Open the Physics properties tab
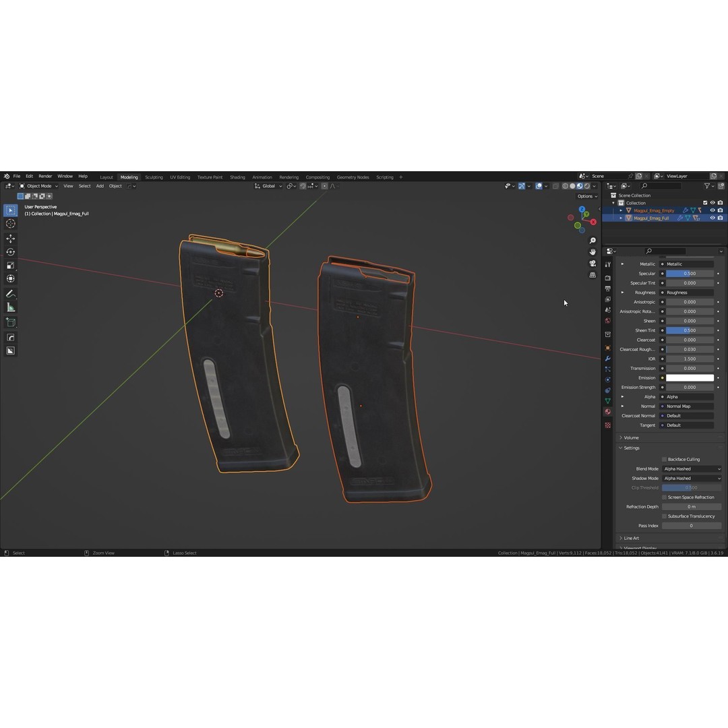The width and height of the screenshot is (728, 728). coord(608,380)
